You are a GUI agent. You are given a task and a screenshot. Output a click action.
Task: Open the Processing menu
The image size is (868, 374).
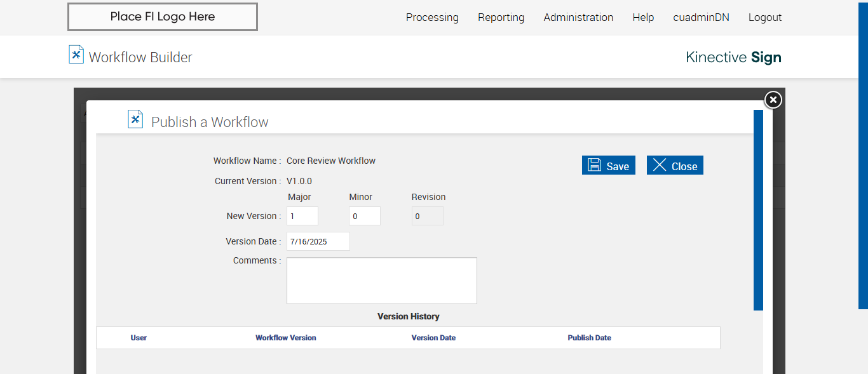pyautogui.click(x=432, y=18)
